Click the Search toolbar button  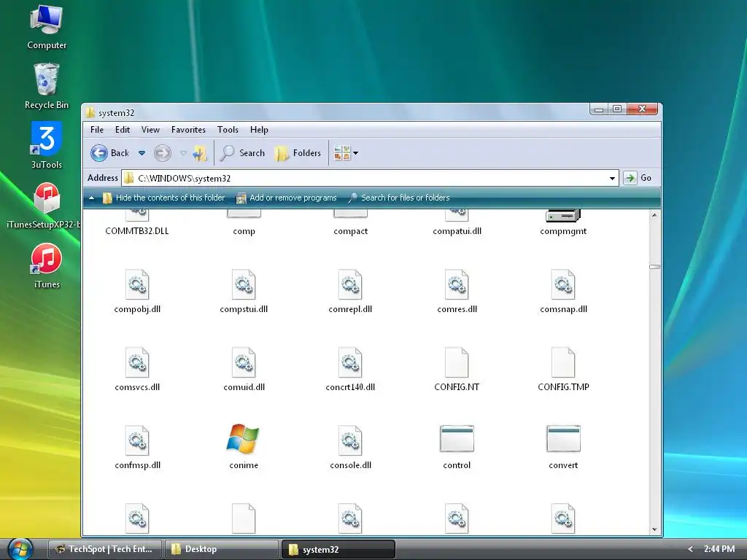(242, 153)
